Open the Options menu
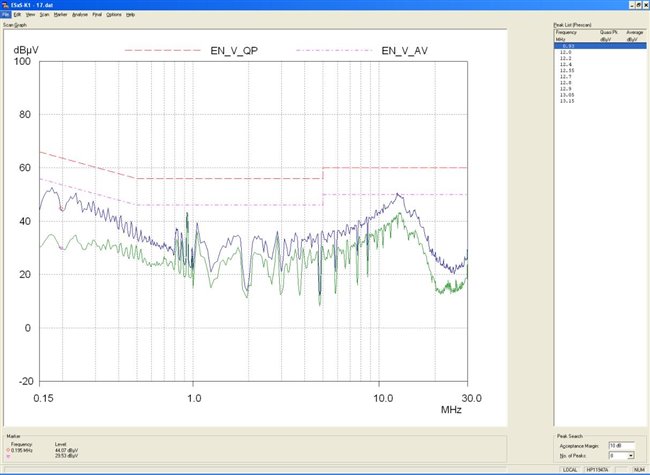The image size is (650, 475). (x=114, y=16)
